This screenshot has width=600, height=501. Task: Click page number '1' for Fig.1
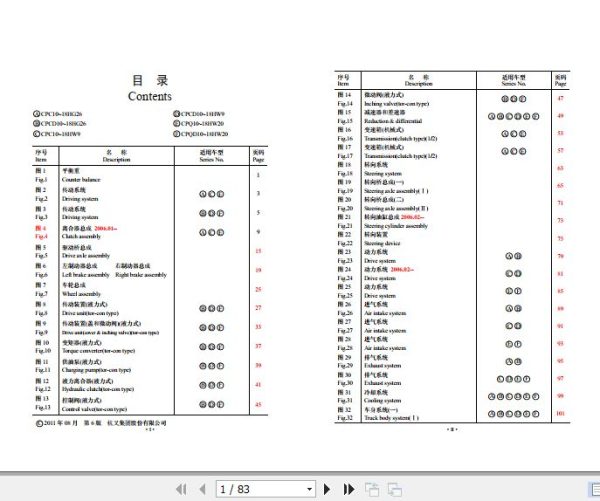coord(258,175)
